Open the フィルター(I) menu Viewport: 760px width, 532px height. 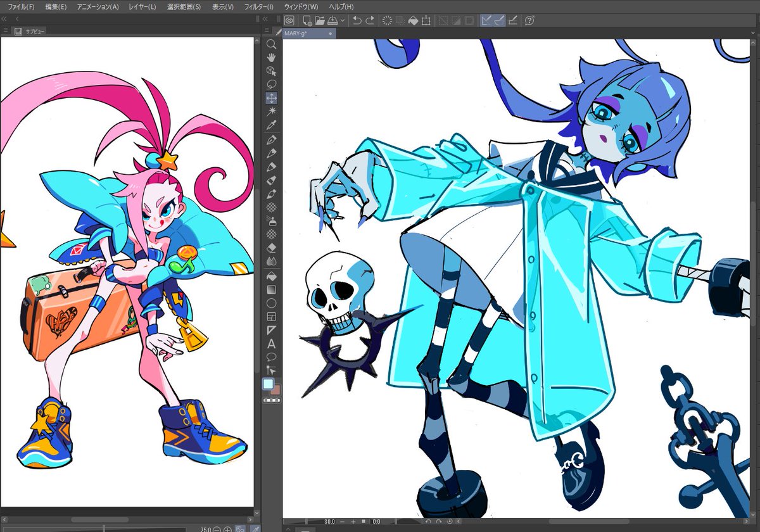(x=258, y=6)
